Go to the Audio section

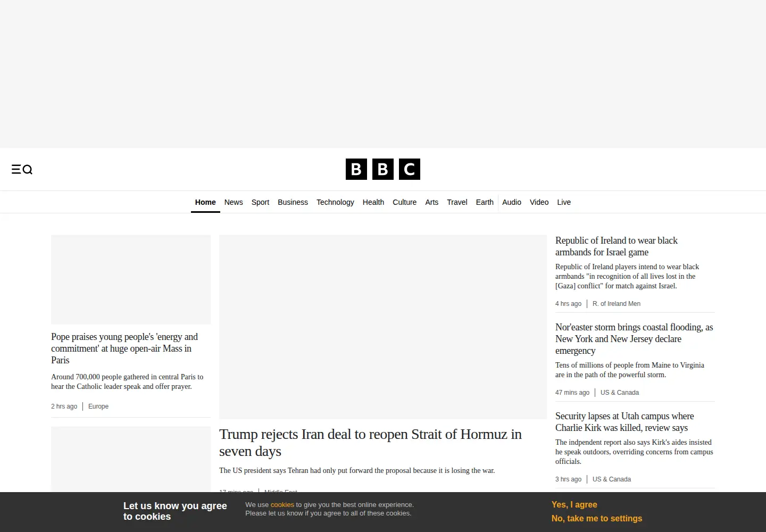[512, 202]
